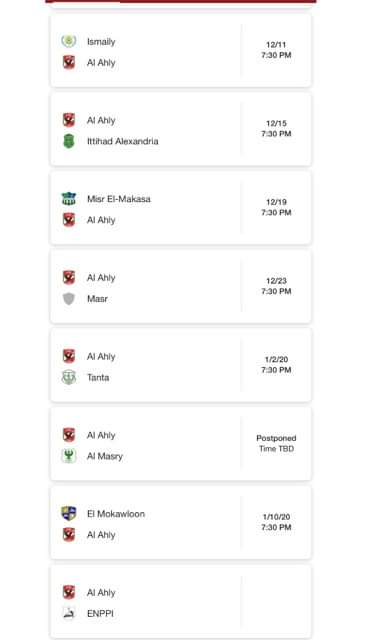
Task: Open the Tanta team link
Action: [98, 377]
